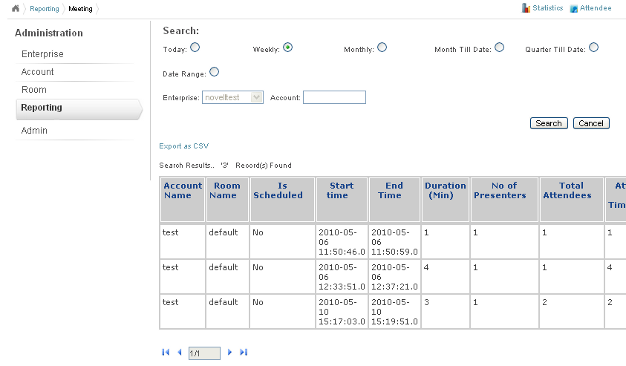Sort by End Time column header
Viewport: 626px width, 366px height.
coord(394,199)
